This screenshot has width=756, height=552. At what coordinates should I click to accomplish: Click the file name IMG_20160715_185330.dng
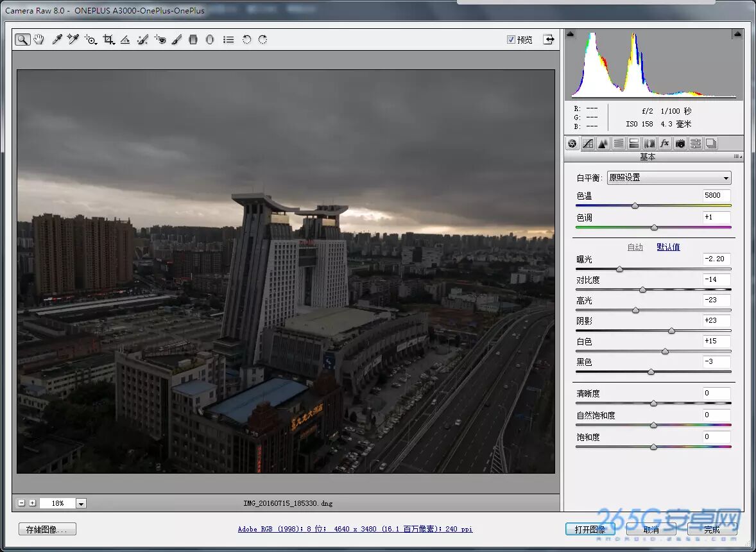pos(288,503)
